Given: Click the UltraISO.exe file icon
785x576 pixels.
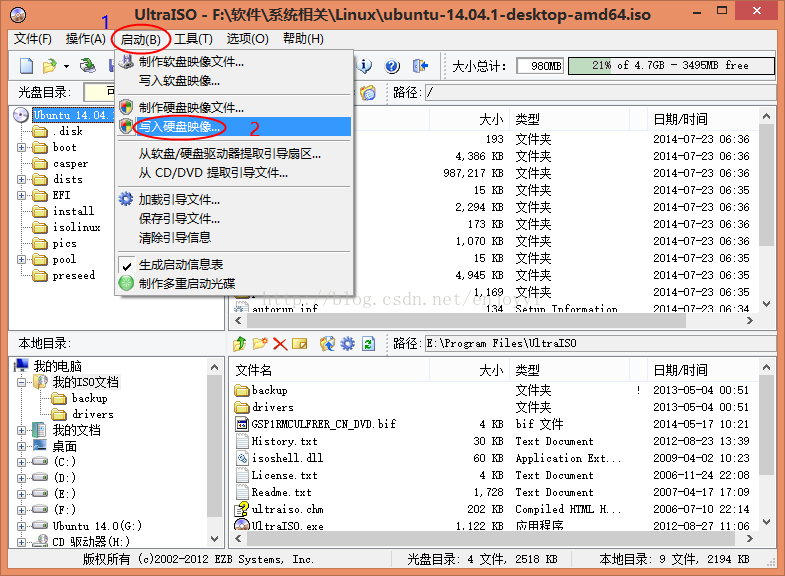Looking at the screenshot, I should coord(242,525).
